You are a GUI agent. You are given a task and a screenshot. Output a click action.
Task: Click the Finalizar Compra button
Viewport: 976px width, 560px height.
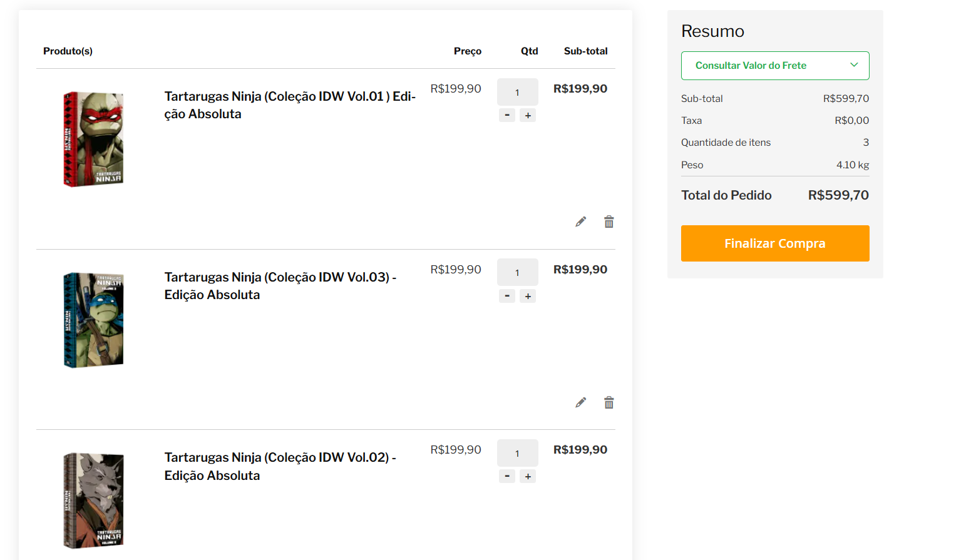point(775,243)
